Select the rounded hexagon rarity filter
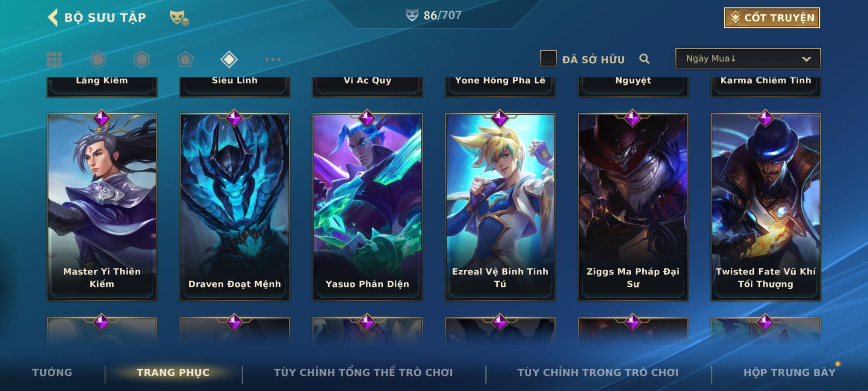 pos(98,59)
